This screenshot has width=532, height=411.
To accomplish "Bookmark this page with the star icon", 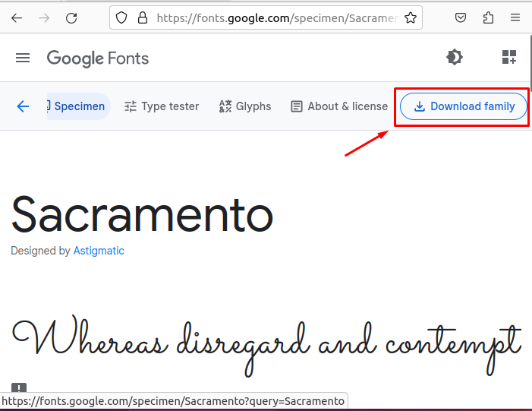I will tap(411, 17).
